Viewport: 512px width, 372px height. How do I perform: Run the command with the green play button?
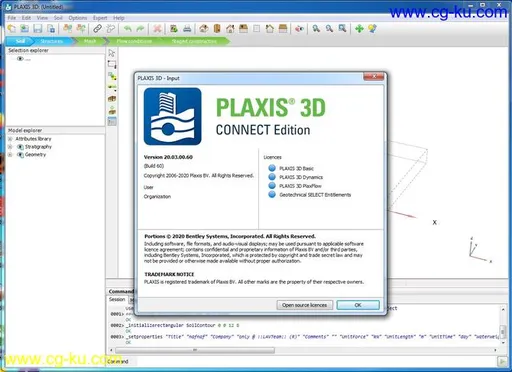click(x=501, y=361)
